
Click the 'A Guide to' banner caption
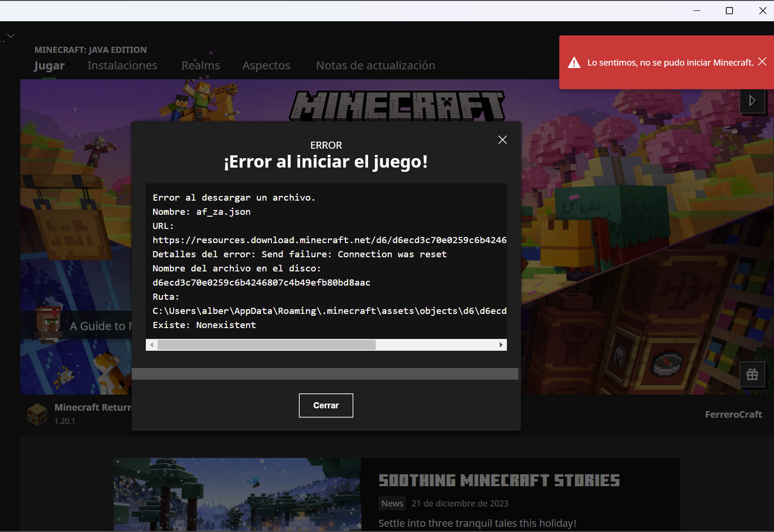point(100,326)
